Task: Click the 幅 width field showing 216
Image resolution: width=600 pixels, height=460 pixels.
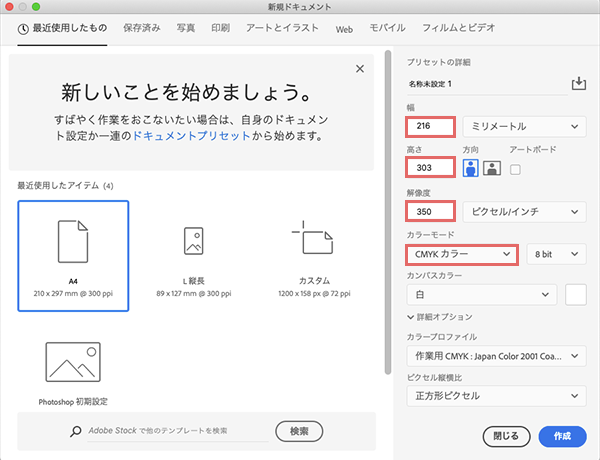Action: tap(430, 127)
